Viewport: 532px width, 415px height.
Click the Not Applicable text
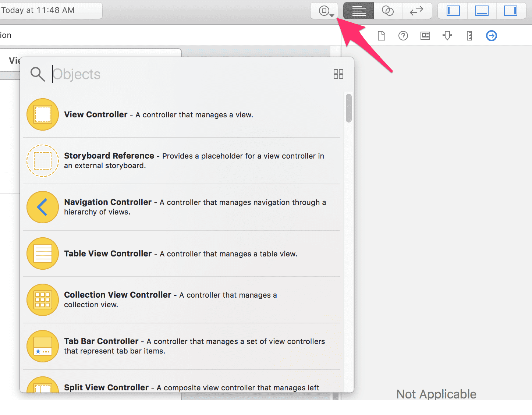point(436,394)
